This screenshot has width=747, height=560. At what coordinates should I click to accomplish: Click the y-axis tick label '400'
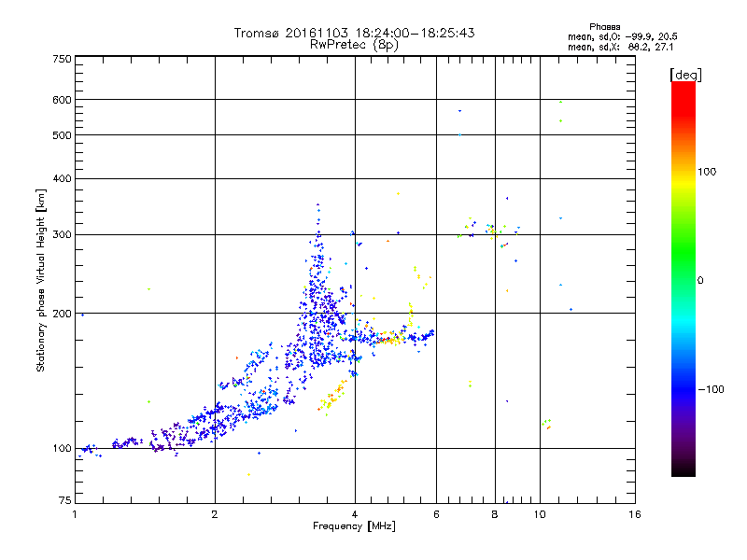pyautogui.click(x=62, y=179)
